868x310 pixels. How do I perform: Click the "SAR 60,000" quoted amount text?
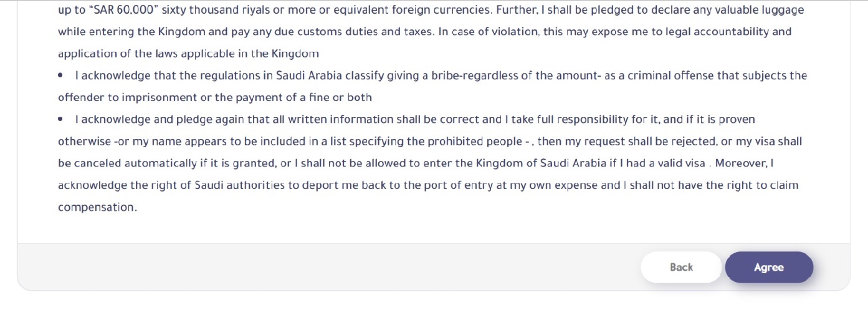click(x=123, y=10)
